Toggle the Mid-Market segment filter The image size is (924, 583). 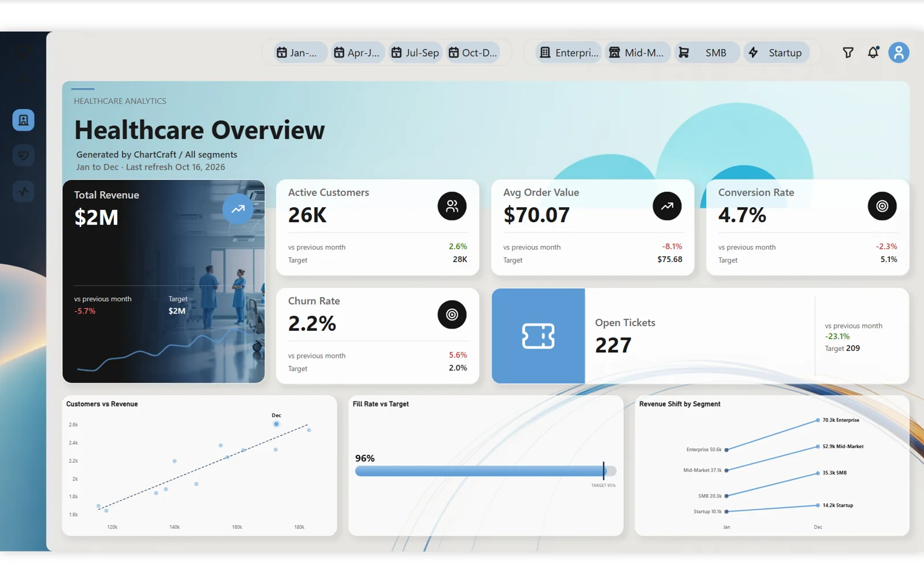coord(638,53)
